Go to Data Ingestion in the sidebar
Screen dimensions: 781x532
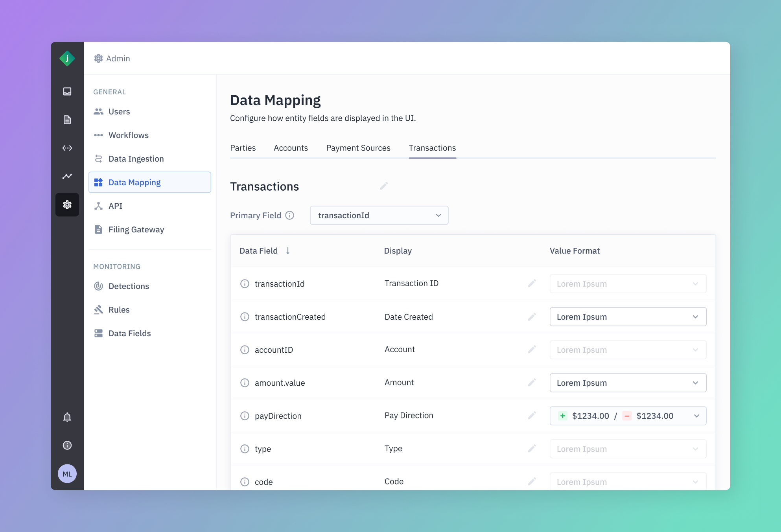point(136,159)
